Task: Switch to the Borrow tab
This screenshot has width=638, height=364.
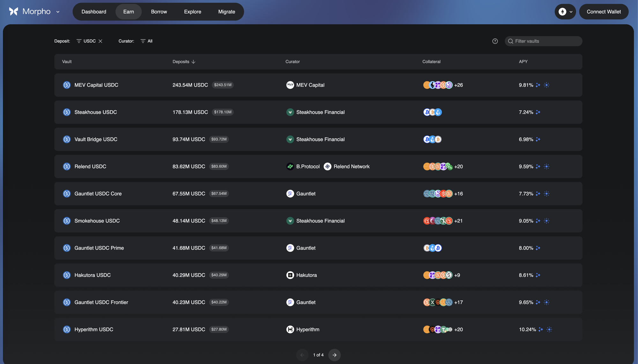Action: click(159, 12)
